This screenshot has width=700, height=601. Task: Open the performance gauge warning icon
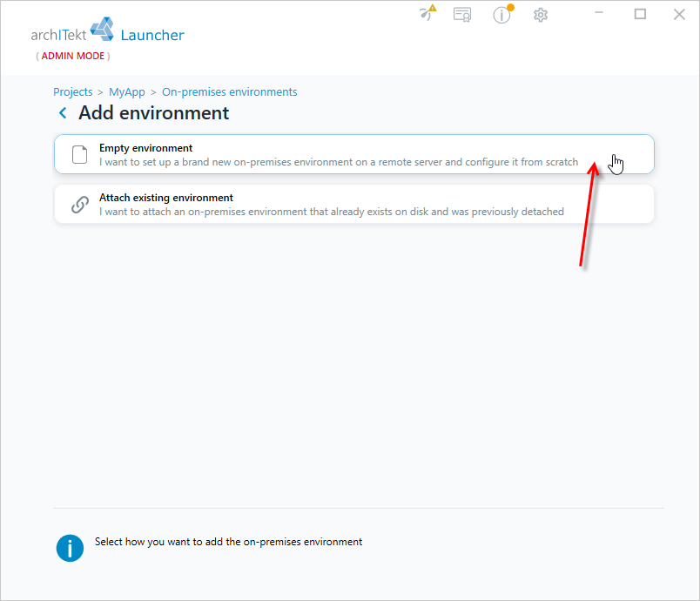click(427, 13)
